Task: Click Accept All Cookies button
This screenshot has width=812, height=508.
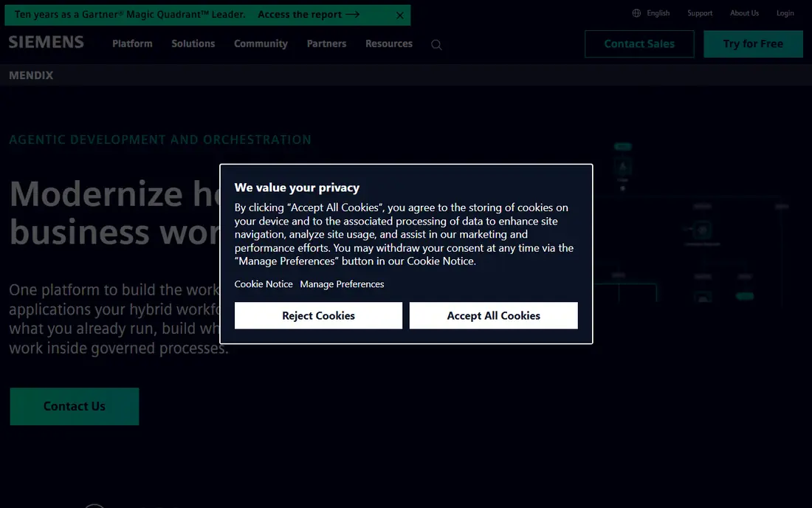Action: pyautogui.click(x=494, y=315)
